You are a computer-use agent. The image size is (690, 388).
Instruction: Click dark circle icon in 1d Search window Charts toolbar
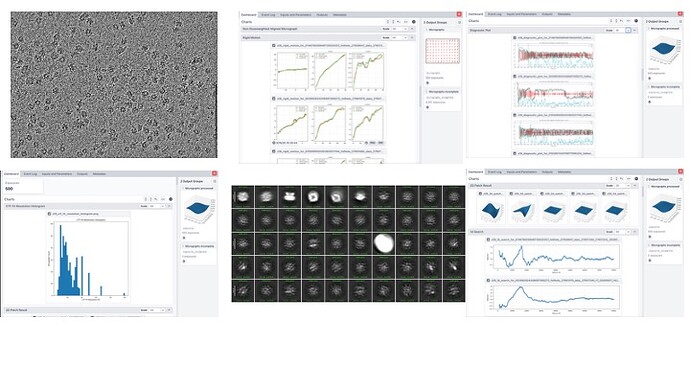(x=636, y=179)
